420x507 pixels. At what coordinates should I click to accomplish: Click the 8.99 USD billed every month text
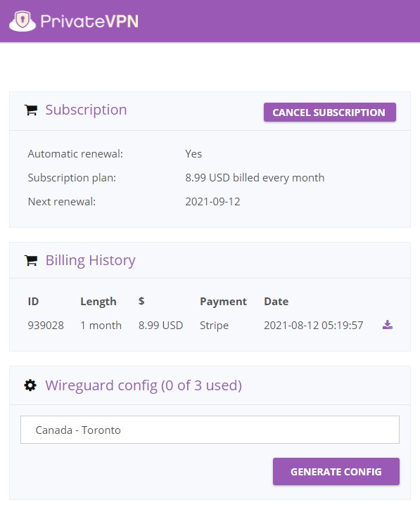click(255, 178)
